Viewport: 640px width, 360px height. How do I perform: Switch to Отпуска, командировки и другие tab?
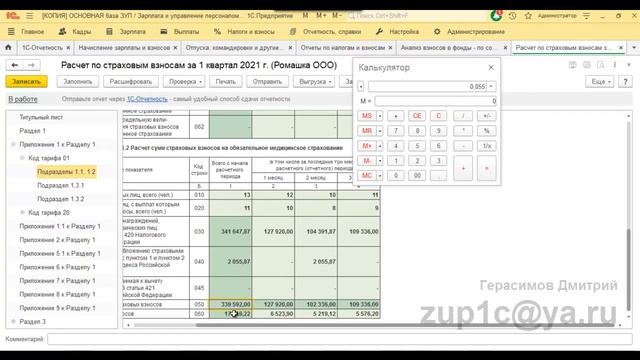pyautogui.click(x=234, y=48)
